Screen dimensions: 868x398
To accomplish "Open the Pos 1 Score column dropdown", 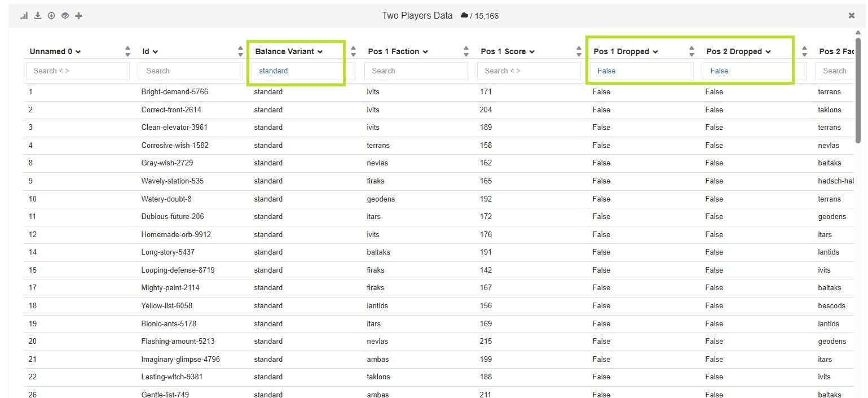I will pos(532,52).
